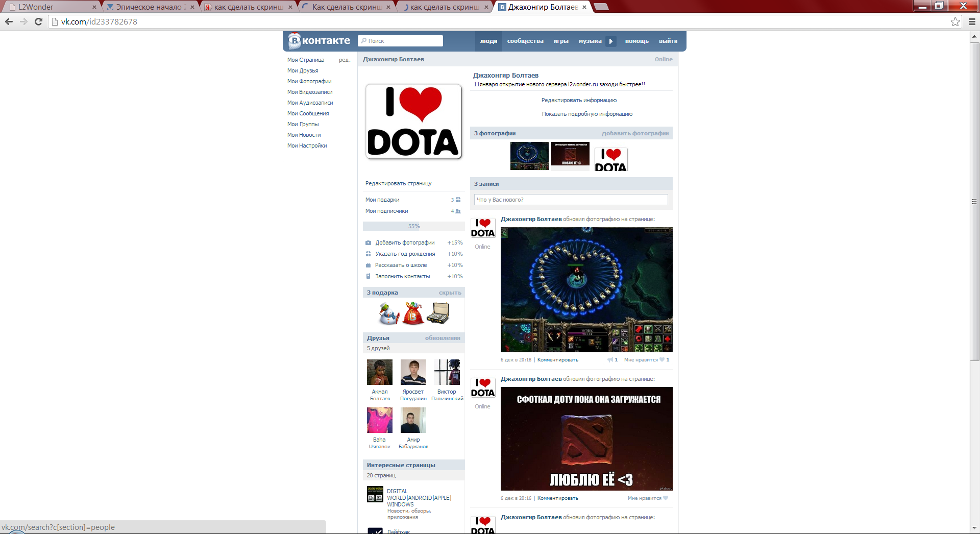Open Мои Видеозаписи in sidebar
Image resolution: width=980 pixels, height=534 pixels.
click(310, 92)
